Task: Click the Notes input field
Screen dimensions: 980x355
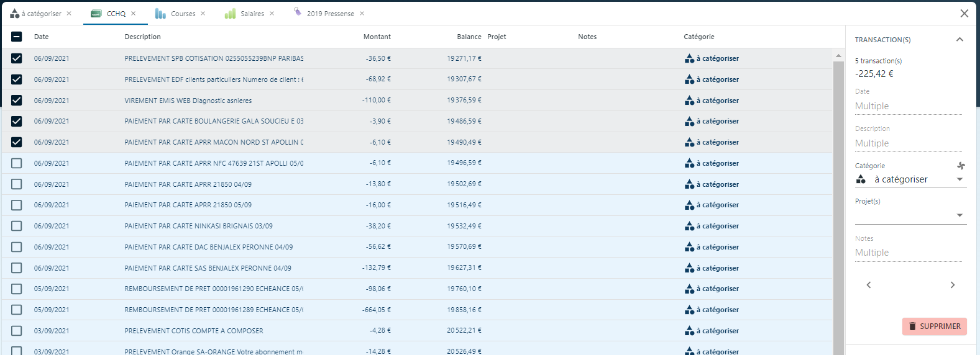Action: pyautogui.click(x=907, y=253)
